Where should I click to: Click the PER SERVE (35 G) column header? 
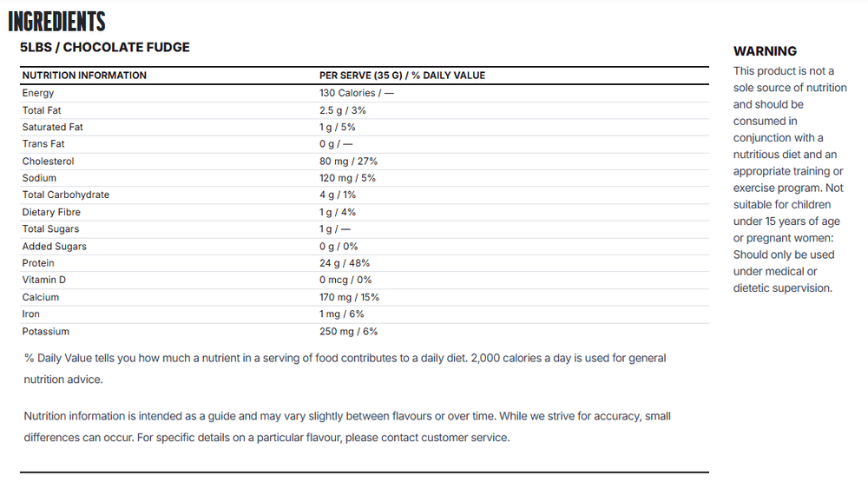point(402,76)
